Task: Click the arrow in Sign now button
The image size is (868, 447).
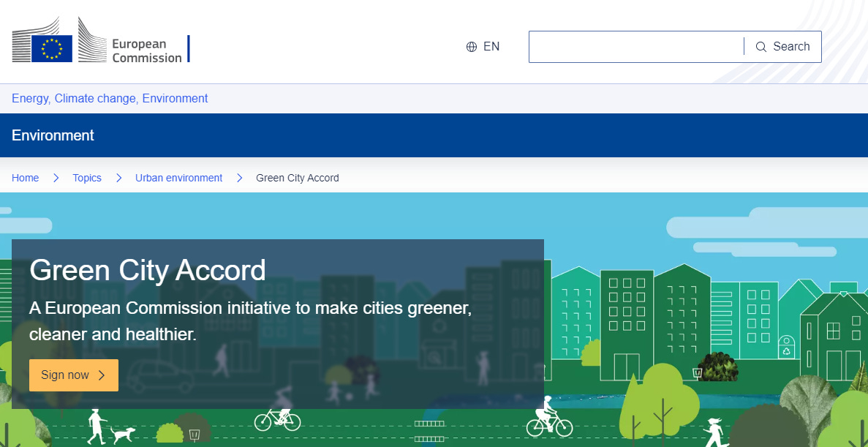Action: [x=102, y=375]
